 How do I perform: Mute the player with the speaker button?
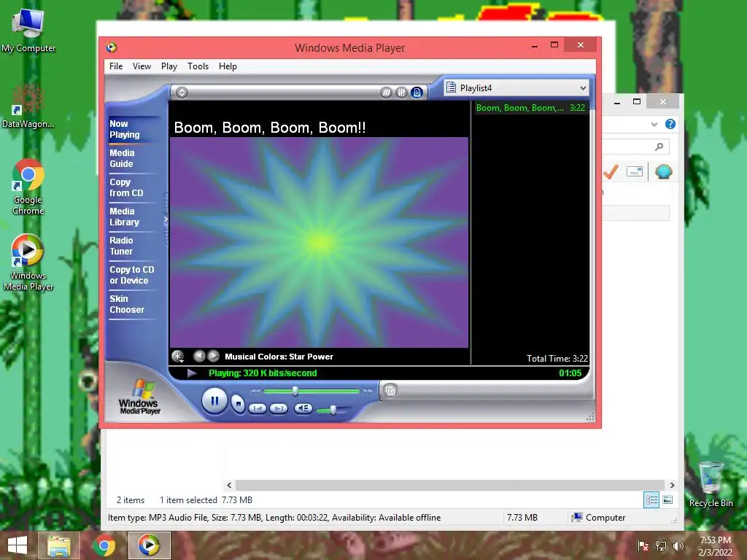(x=303, y=408)
